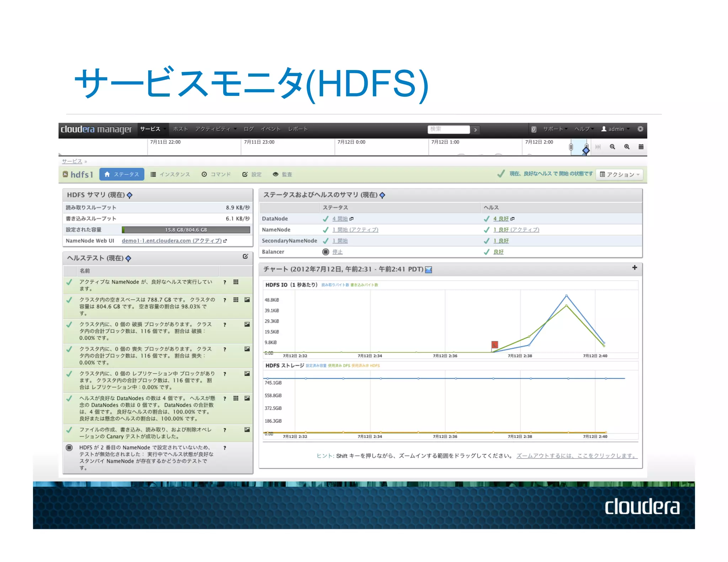Viewport: 728px width, 562px height.
Task: Click the zoom out magnifier on timeline
Action: [612, 147]
